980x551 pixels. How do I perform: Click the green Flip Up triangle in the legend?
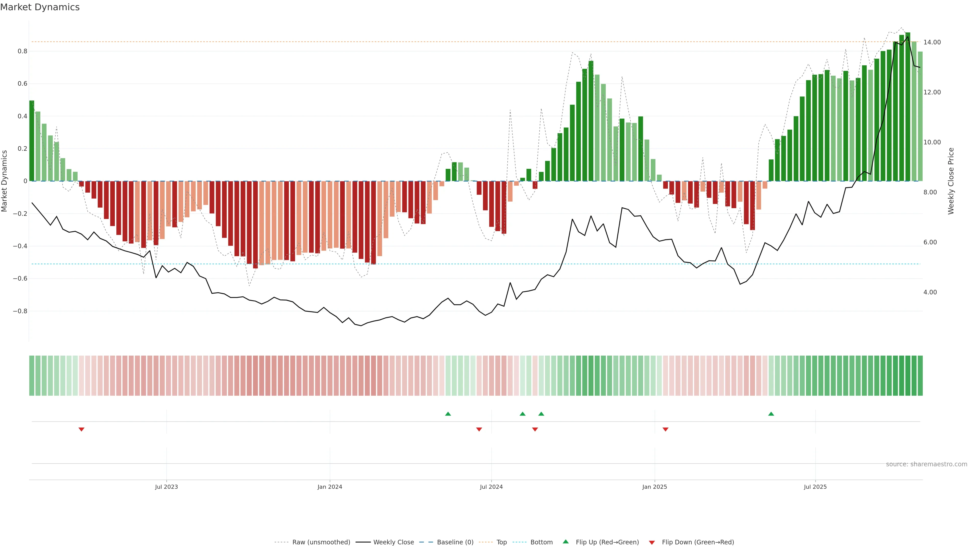tap(566, 542)
